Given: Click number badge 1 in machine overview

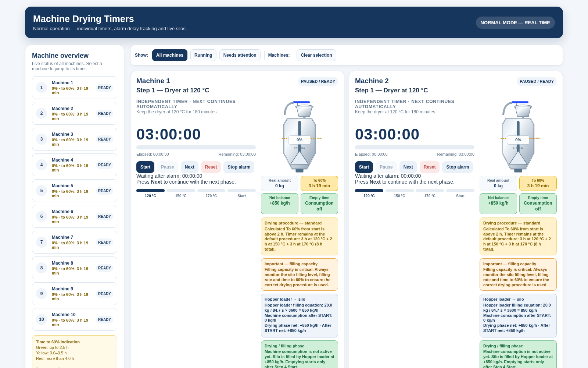Looking at the screenshot, I should tap(42, 88).
